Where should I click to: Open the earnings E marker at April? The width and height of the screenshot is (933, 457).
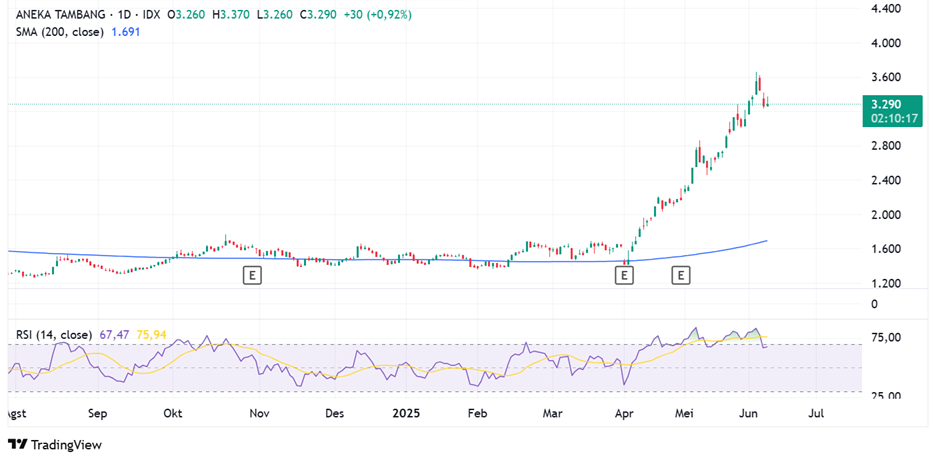click(624, 275)
